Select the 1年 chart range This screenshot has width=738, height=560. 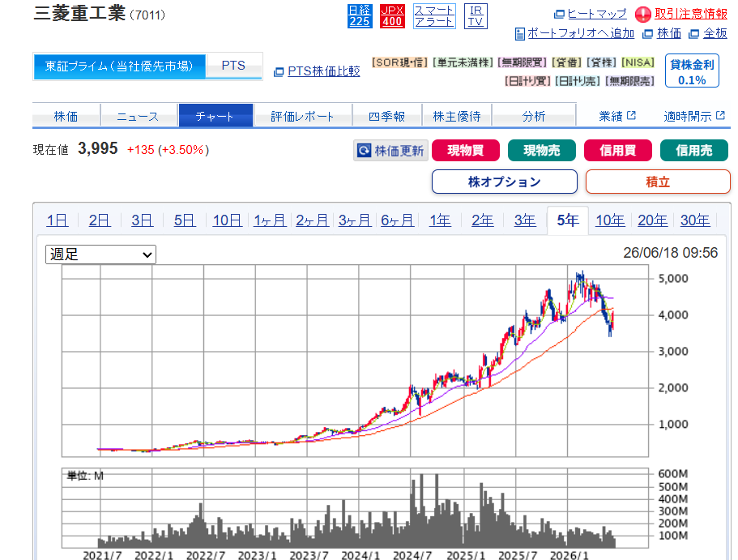[440, 220]
